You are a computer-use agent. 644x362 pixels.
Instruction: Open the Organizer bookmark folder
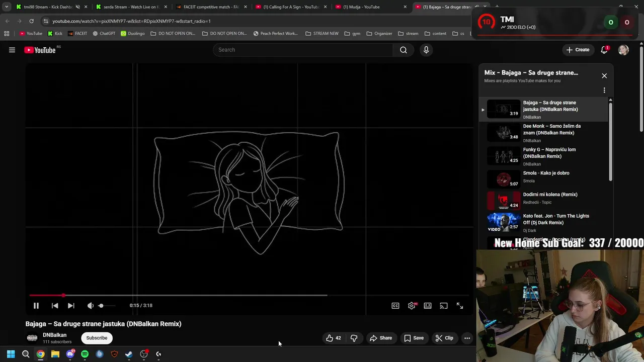(379, 34)
